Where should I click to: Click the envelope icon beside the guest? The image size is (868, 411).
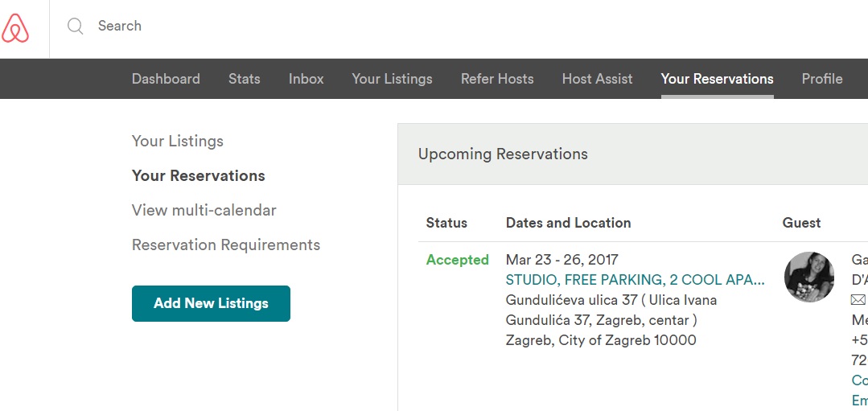[x=859, y=300]
